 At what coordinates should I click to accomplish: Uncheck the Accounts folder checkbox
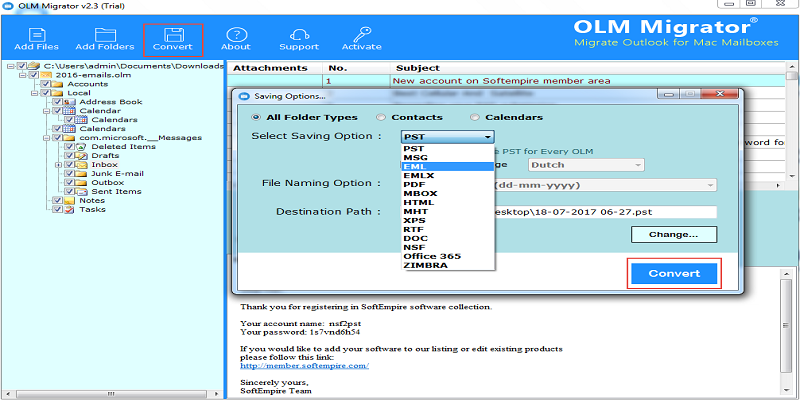pos(46,84)
